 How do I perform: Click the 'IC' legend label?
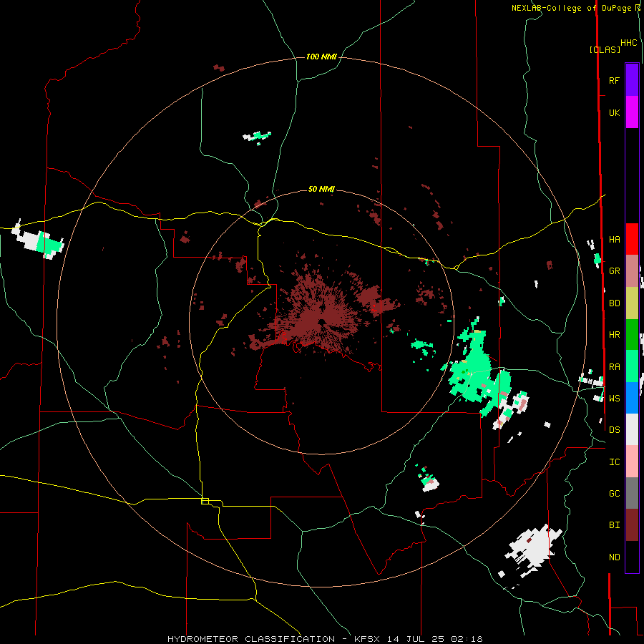click(x=614, y=462)
